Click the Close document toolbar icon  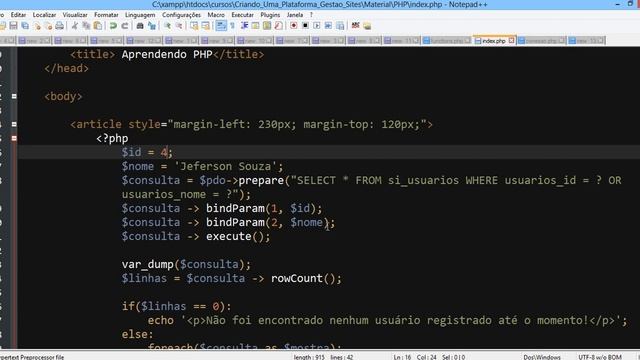click(37, 26)
